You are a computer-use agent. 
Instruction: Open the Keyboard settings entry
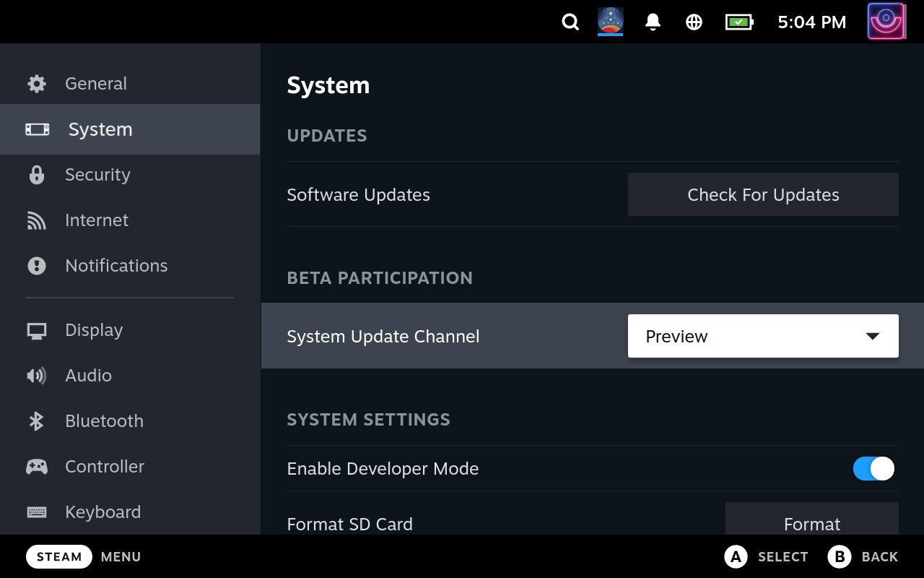point(103,512)
